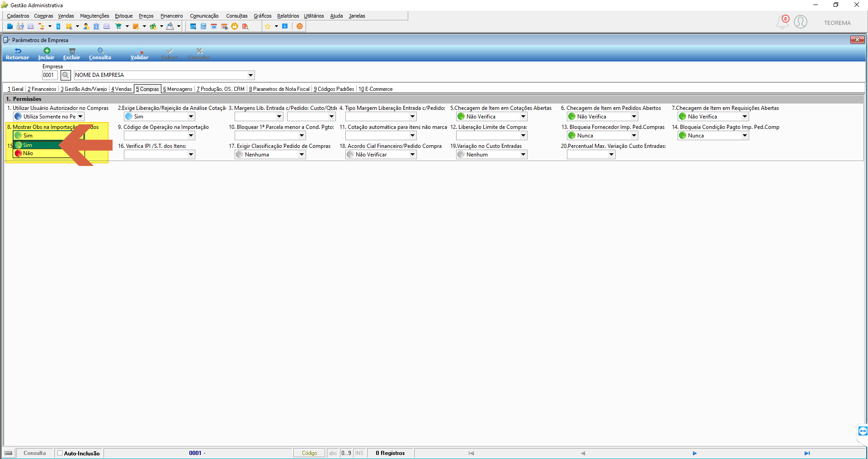Go to the previous record arrow
This screenshot has height=459, width=868.
pos(583,453)
